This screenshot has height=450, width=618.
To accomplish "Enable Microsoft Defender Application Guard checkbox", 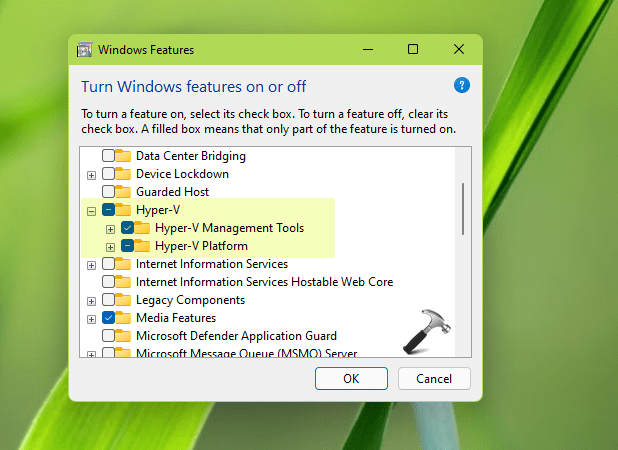I will click(108, 336).
